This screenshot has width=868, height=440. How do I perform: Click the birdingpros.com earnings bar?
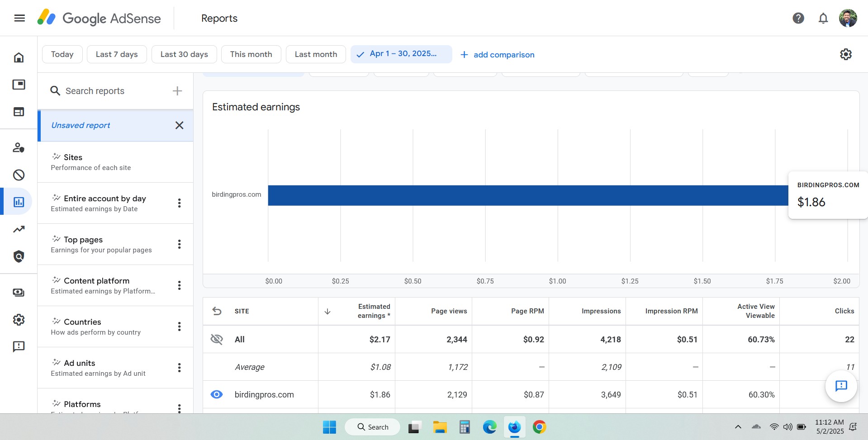(528, 195)
